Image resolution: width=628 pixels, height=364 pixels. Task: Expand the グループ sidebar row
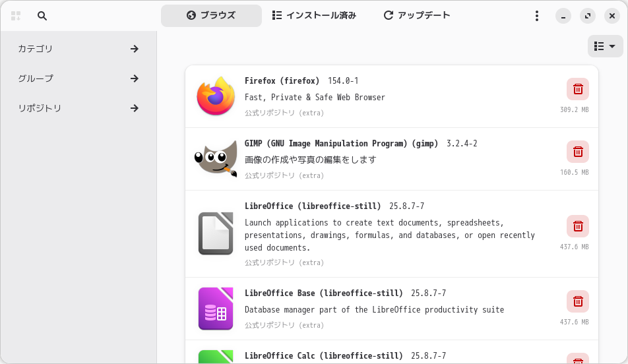pos(78,78)
